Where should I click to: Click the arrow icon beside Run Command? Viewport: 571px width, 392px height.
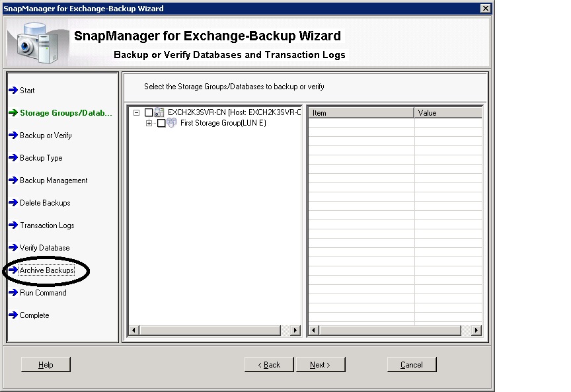tap(13, 293)
